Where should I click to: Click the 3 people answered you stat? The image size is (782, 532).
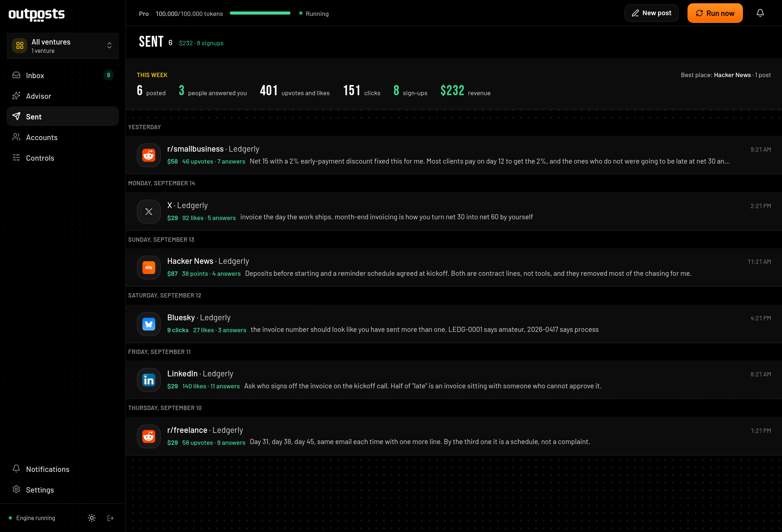coord(213,90)
